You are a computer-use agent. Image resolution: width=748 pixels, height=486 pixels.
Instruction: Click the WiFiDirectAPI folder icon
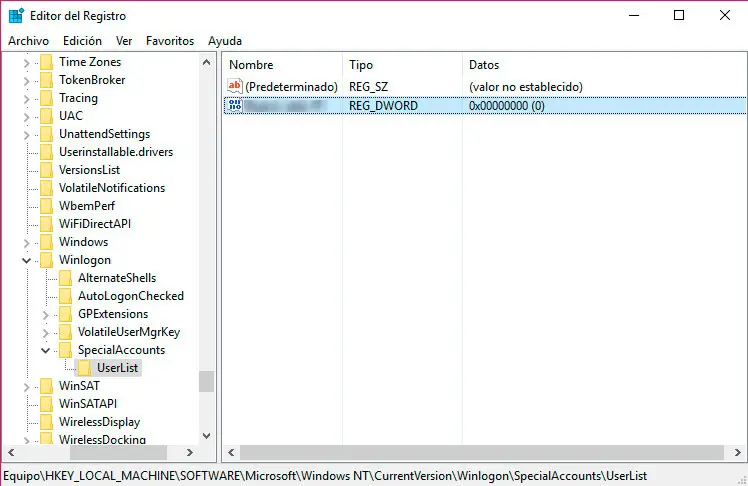[x=46, y=224]
